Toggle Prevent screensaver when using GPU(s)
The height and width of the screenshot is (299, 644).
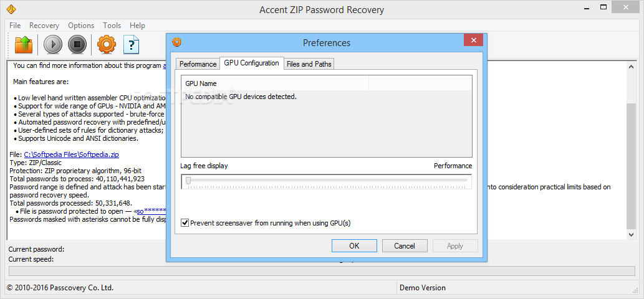click(x=185, y=223)
